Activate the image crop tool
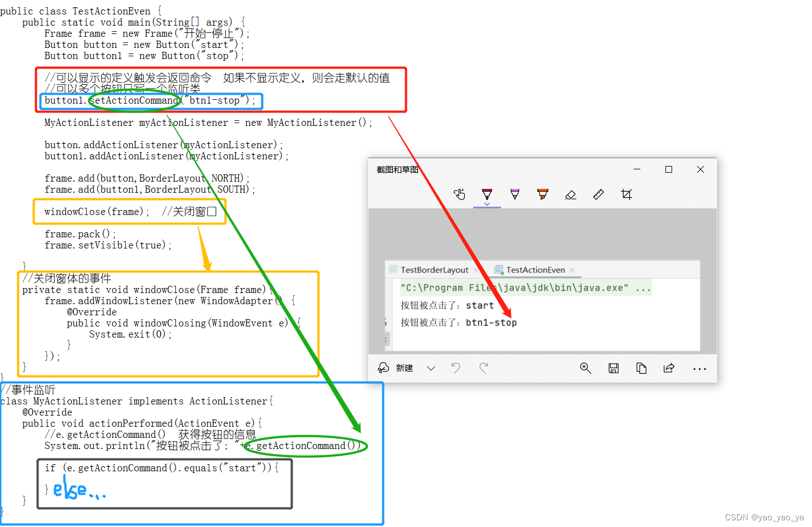812x527 pixels. coord(626,194)
